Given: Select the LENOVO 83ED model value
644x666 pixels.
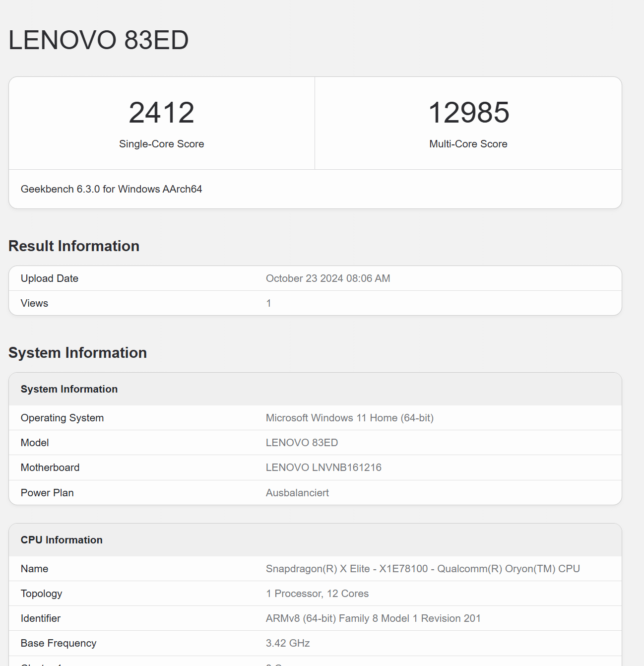Looking at the screenshot, I should 302,443.
